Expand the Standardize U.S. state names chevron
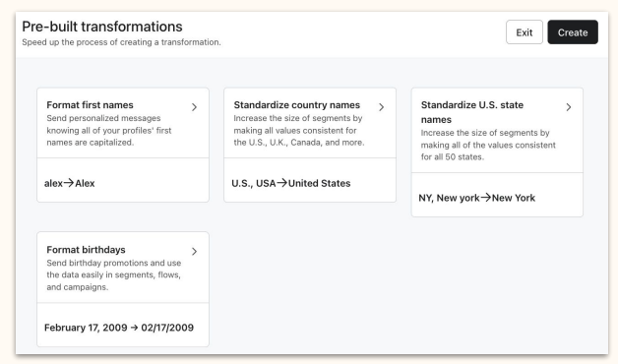 click(569, 107)
